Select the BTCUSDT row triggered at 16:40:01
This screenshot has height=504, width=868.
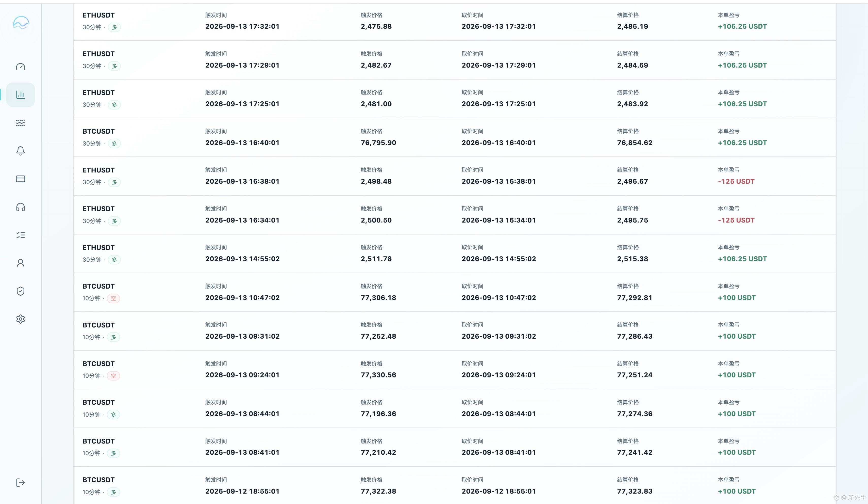point(455,137)
